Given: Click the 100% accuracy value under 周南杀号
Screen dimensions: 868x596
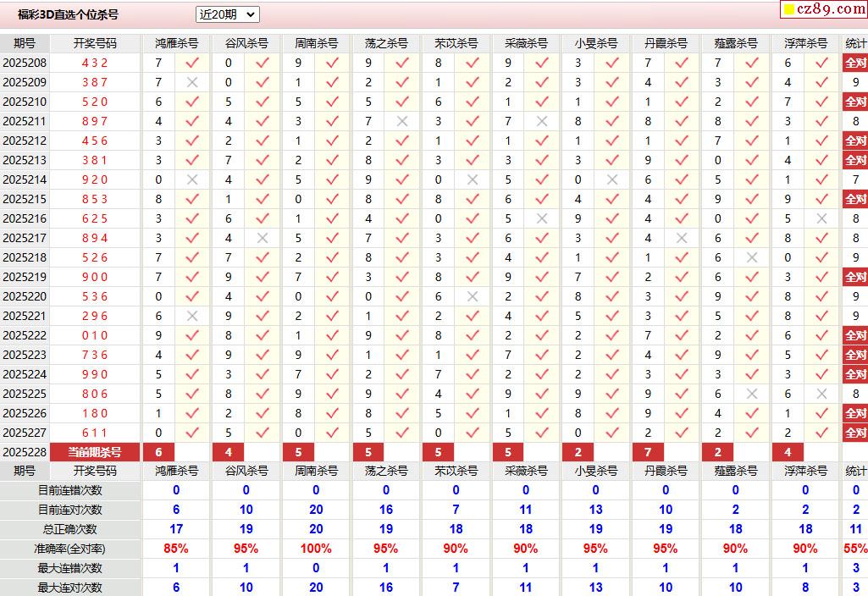Looking at the screenshot, I should (x=316, y=549).
